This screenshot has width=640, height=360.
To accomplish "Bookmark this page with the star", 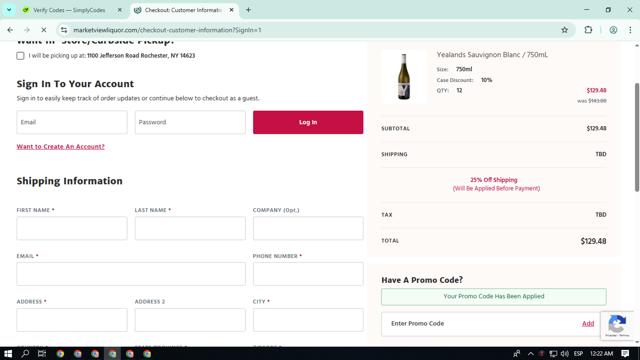I will (x=564, y=30).
